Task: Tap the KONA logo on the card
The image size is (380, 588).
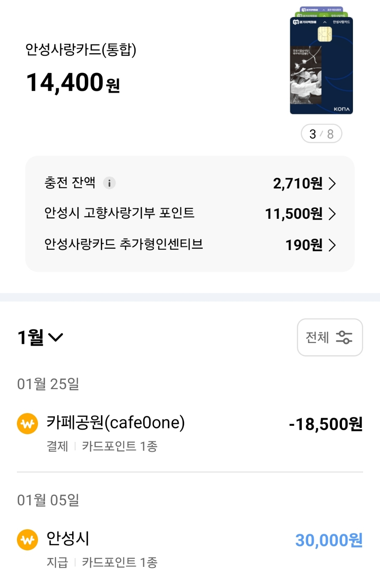Action: [342, 109]
